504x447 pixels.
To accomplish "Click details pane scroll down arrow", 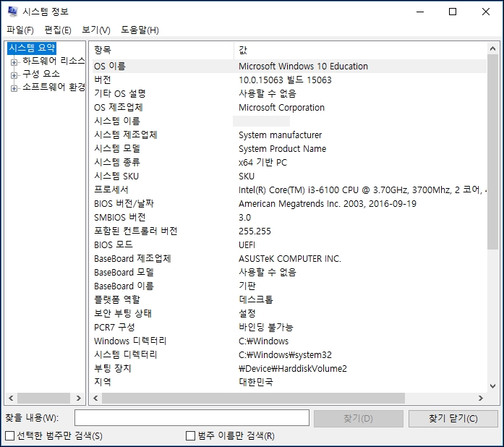I will (x=492, y=386).
